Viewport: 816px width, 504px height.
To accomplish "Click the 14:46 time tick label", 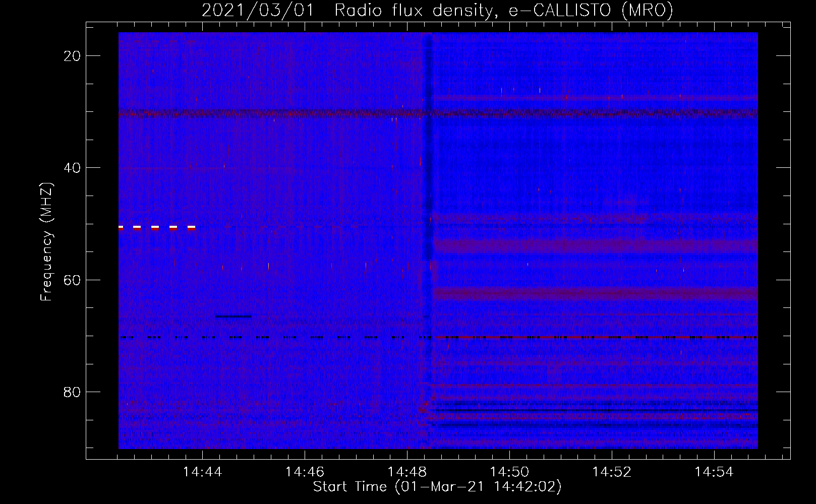I will (x=305, y=472).
